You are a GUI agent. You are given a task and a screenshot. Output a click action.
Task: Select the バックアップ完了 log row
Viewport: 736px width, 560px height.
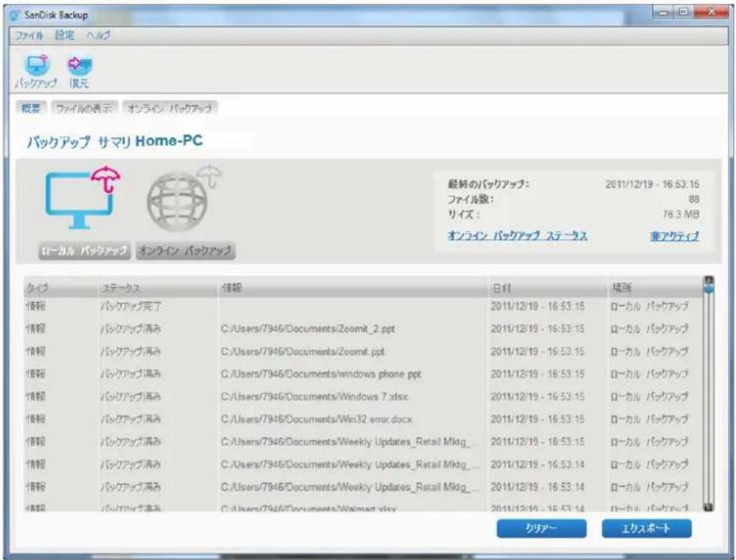pyautogui.click(x=364, y=306)
